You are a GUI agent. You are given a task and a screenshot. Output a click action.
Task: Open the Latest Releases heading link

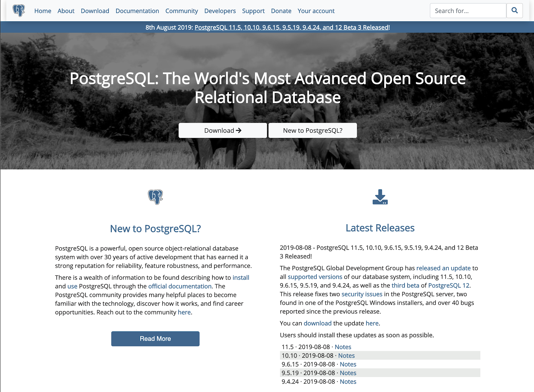pos(380,228)
